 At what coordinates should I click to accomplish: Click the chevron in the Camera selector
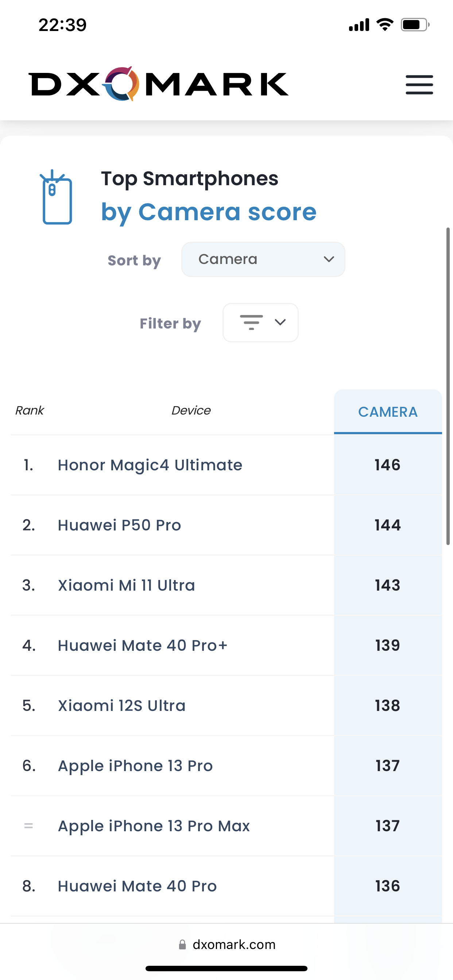329,260
